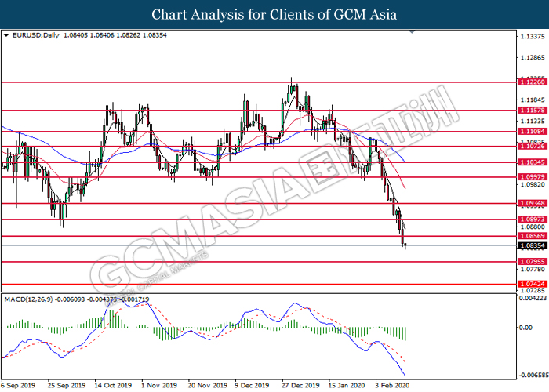Select the 1.10726 red price label
The height and width of the screenshot is (392, 549).
(533, 146)
